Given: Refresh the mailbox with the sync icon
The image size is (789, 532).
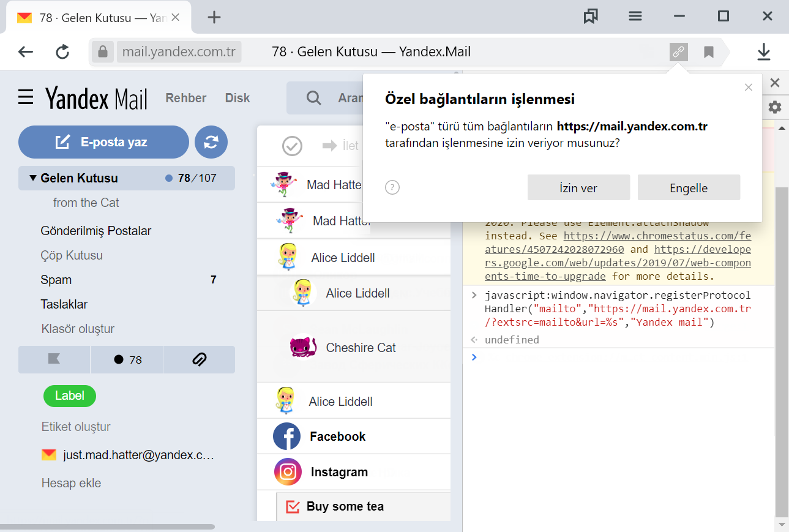Looking at the screenshot, I should pyautogui.click(x=211, y=142).
